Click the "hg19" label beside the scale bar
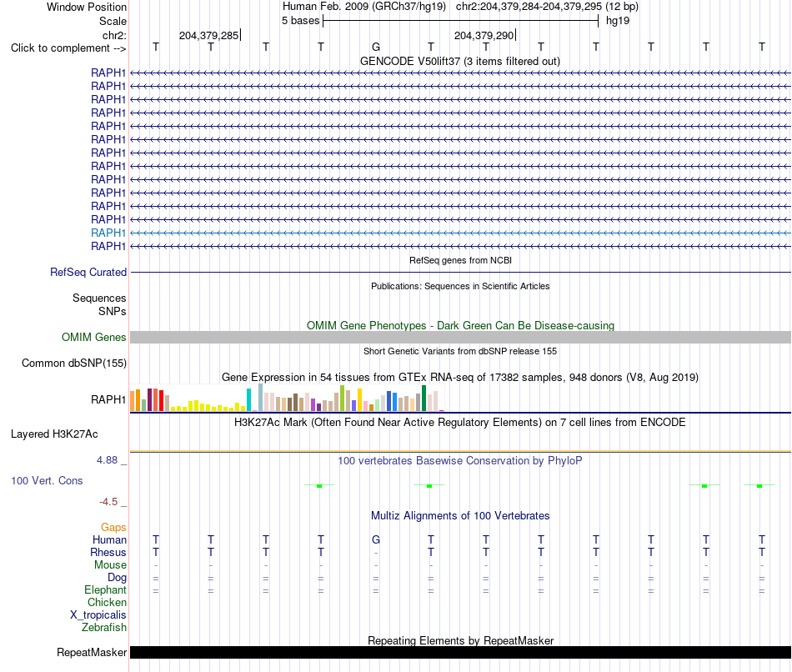Image resolution: width=792 pixels, height=672 pixels. click(x=618, y=21)
